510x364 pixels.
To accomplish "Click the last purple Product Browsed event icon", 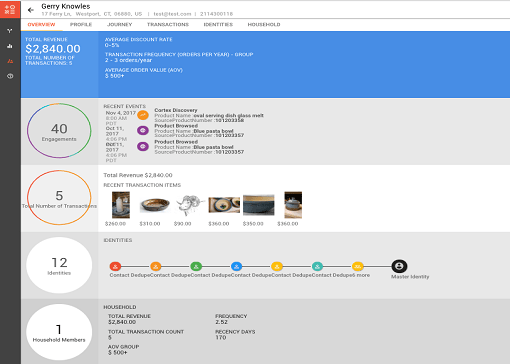I will pyautogui.click(x=143, y=146).
